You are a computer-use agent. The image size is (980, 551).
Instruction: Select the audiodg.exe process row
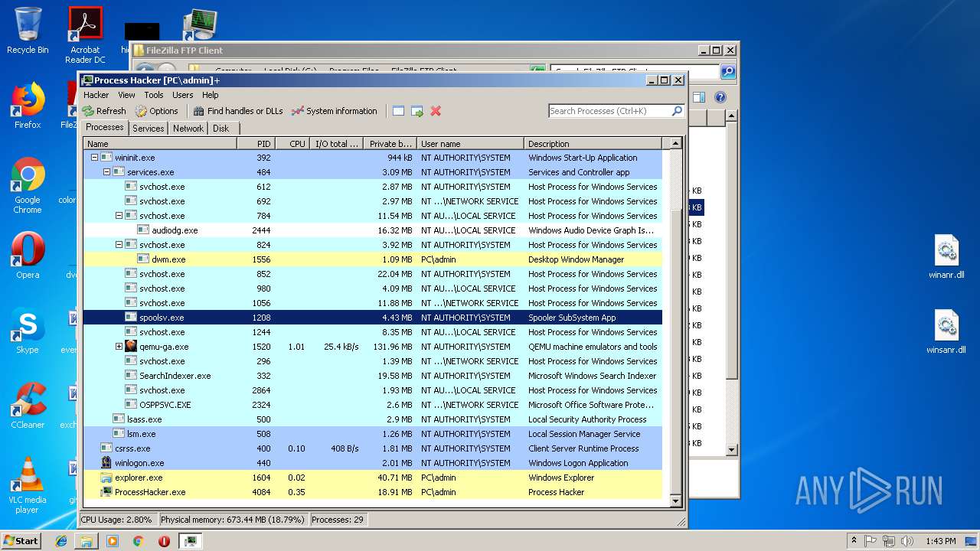tap(372, 230)
